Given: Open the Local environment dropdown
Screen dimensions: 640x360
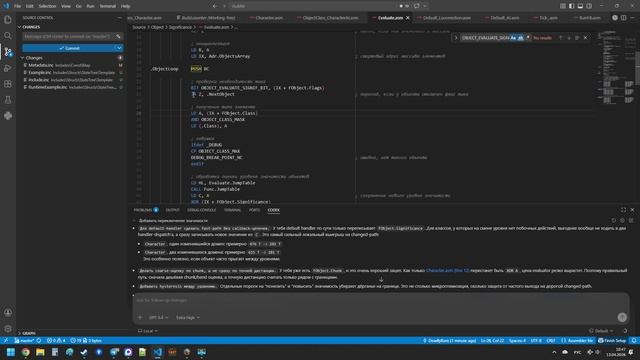Looking at the screenshot, I should pyautogui.click(x=148, y=331).
